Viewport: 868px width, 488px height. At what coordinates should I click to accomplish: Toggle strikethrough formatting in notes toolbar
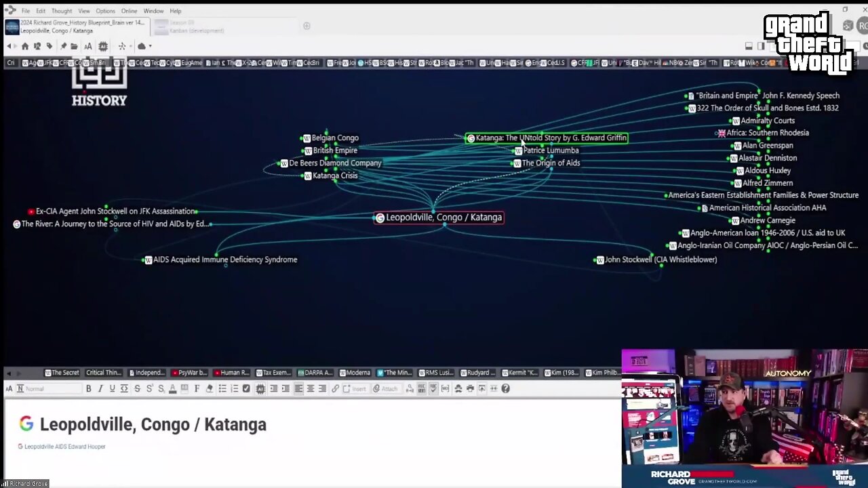138,388
